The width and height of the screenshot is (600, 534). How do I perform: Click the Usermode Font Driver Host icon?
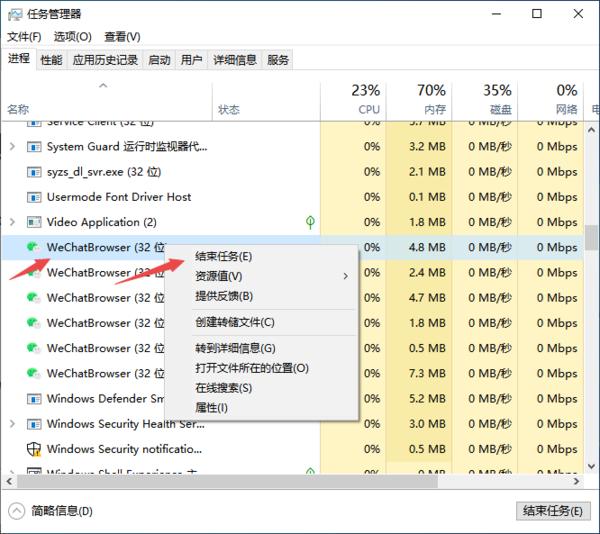pos(34,197)
